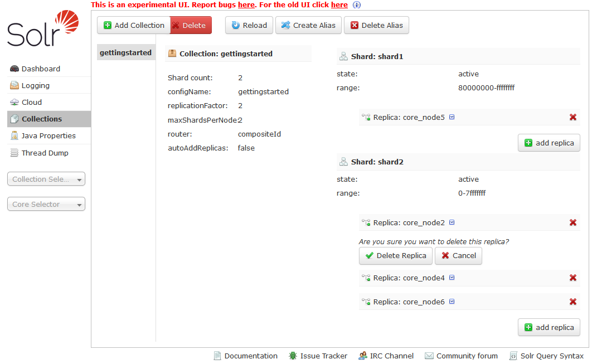Image resolution: width=592 pixels, height=364 pixels.
Task: Delete replica core_node5 with red X
Action: point(572,117)
